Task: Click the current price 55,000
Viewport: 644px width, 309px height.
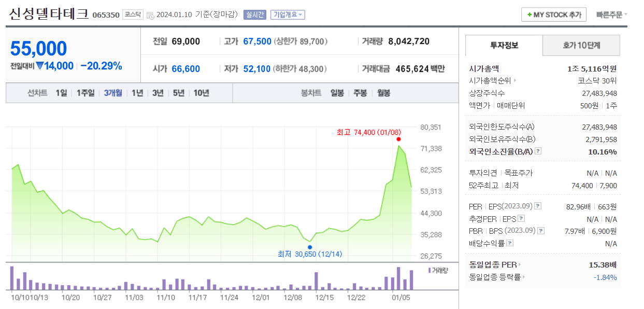Action: pos(39,48)
